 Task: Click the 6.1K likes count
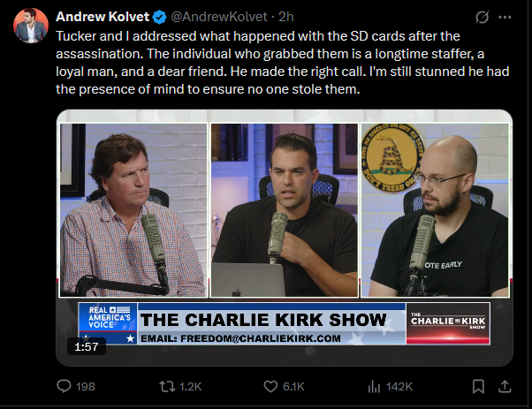point(293,387)
